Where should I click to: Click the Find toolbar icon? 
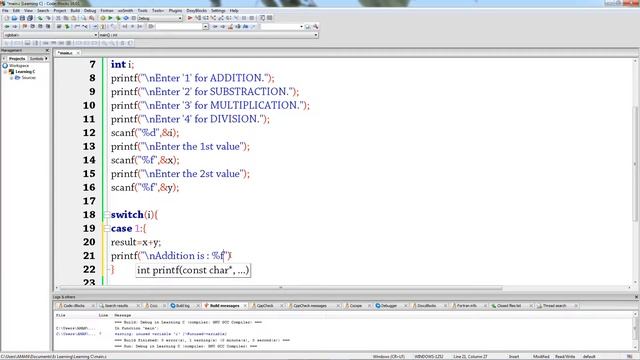click(84, 18)
